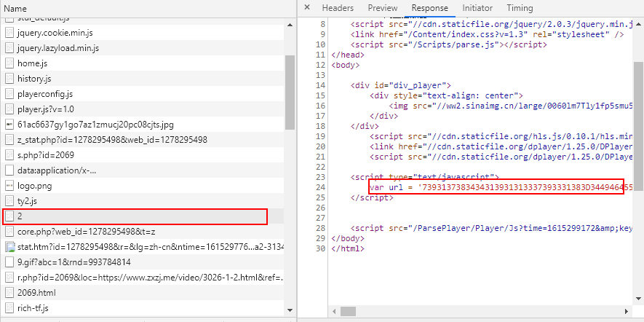This screenshot has height=322, width=644.
Task: Click file icon of z_stat.php request
Action: [9, 140]
